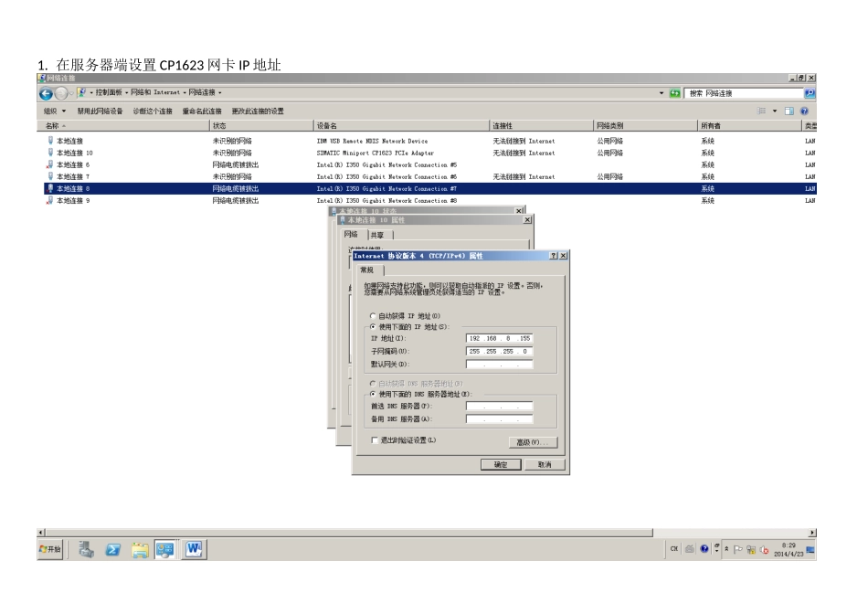Click the search magnifier icon
This screenshot has height=614, width=868.
click(810, 93)
